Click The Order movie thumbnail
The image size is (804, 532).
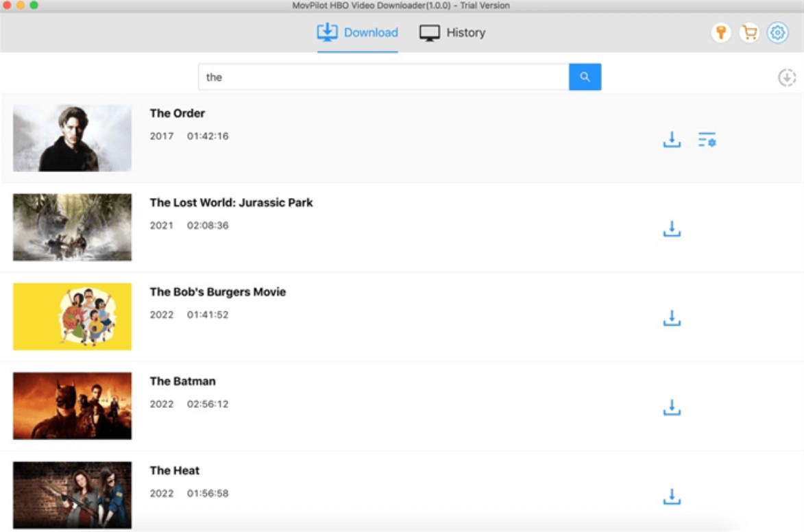coord(72,138)
